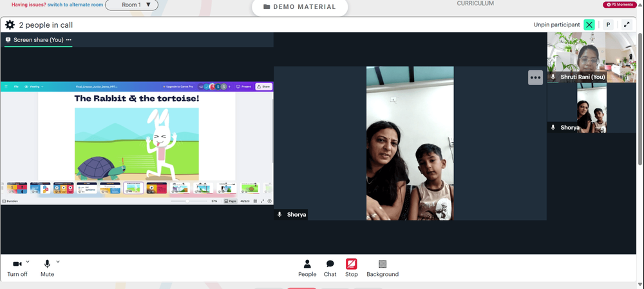Open Canva File menu
Viewport: 644px width, 289px height.
pos(16,87)
